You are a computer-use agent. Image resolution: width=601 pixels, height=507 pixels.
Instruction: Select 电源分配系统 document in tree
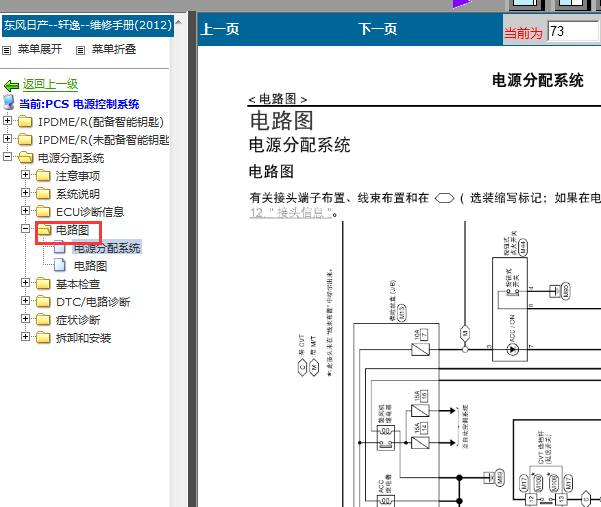click(107, 248)
